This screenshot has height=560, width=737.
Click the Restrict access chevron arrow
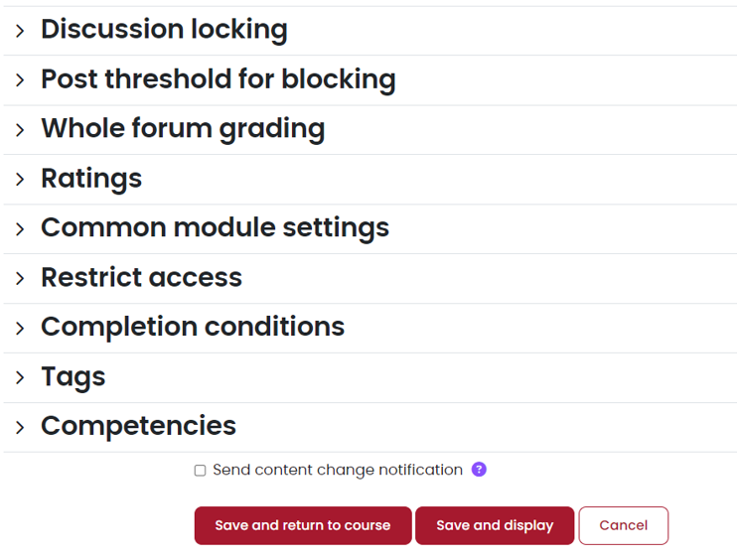(x=19, y=279)
